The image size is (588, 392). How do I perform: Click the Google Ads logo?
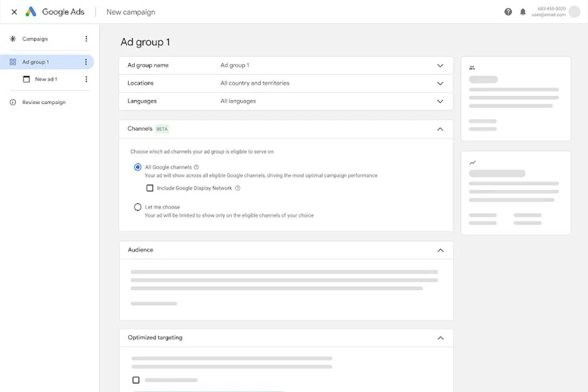[x=55, y=12]
